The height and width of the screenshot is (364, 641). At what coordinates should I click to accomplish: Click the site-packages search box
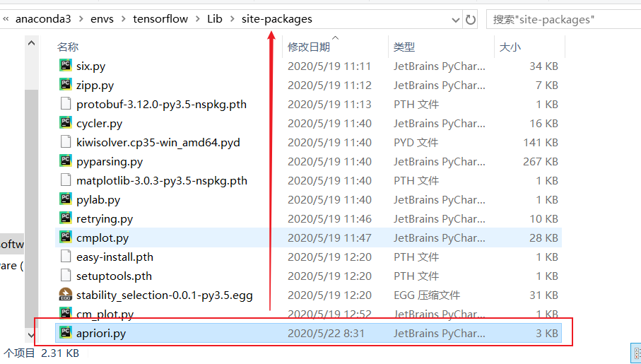point(563,19)
